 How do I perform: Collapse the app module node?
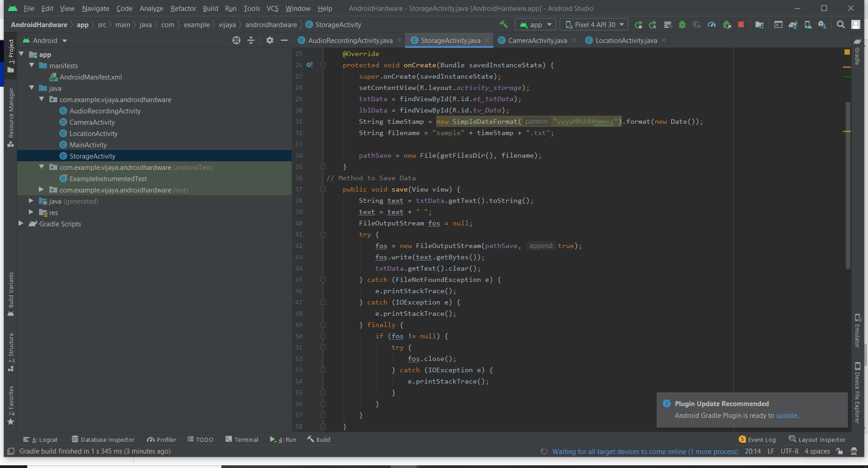click(21, 54)
